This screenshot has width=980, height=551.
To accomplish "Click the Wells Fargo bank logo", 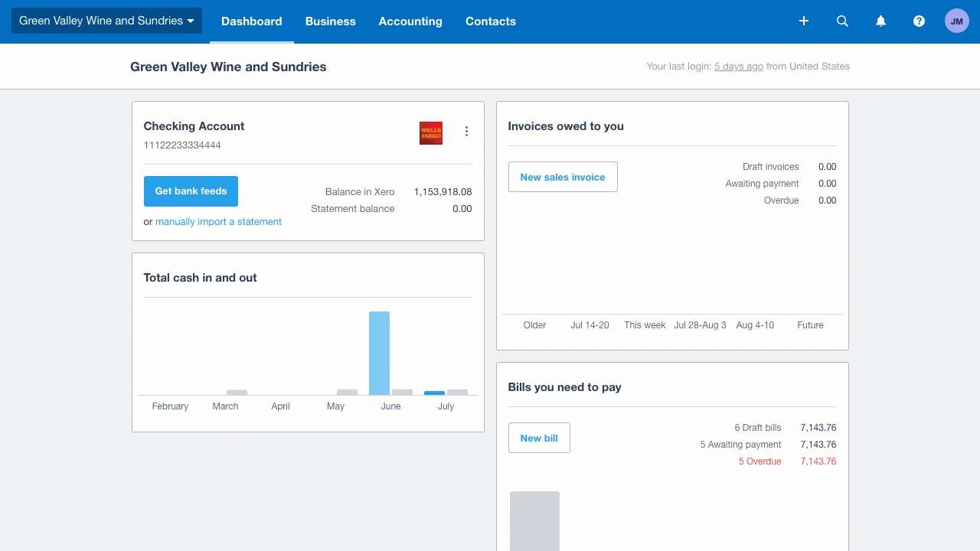I will 431,133.
